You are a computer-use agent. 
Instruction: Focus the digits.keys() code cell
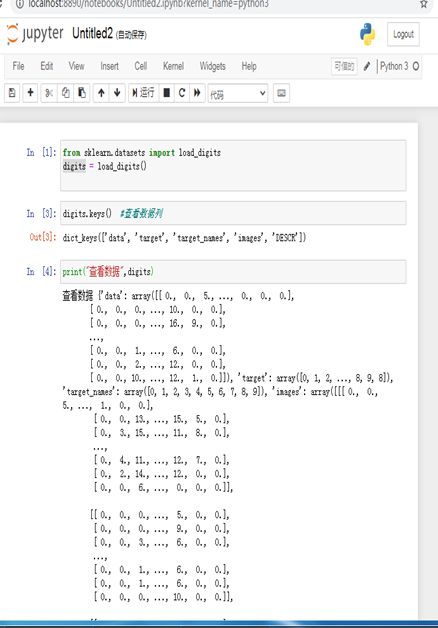point(233,213)
